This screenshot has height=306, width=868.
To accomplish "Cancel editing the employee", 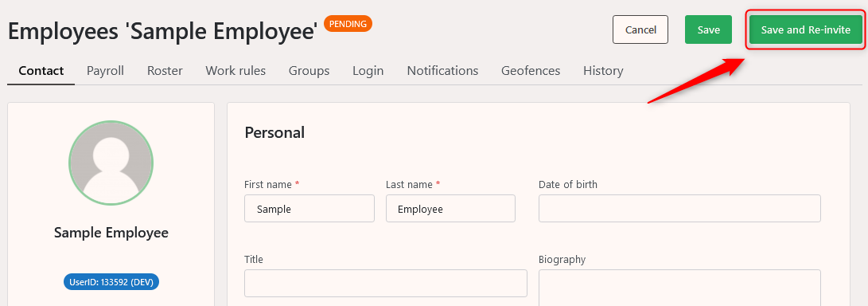I will tap(640, 29).
